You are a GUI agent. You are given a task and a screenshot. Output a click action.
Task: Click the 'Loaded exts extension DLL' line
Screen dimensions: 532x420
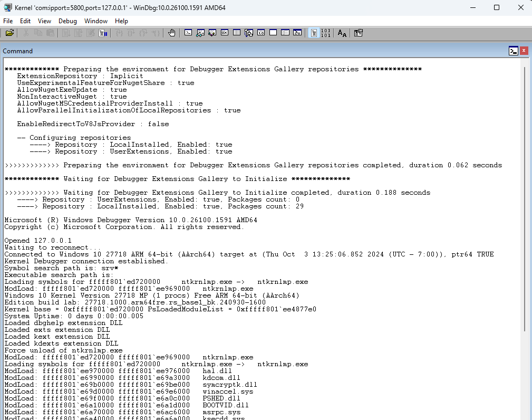pos(57,330)
